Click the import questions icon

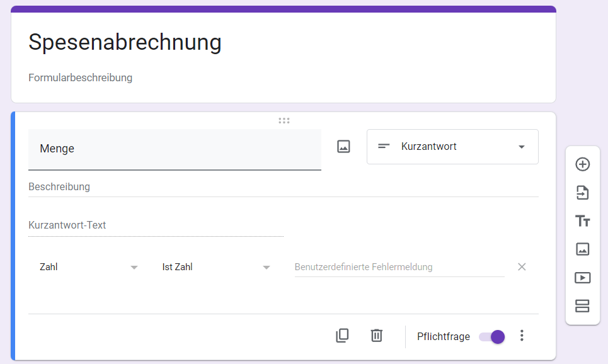click(583, 193)
